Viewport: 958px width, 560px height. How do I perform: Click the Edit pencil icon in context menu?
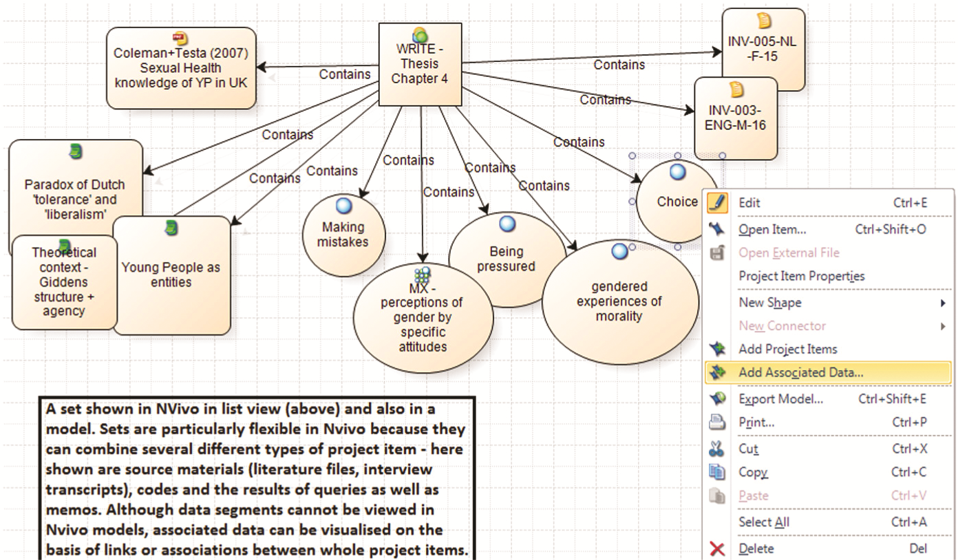716,202
